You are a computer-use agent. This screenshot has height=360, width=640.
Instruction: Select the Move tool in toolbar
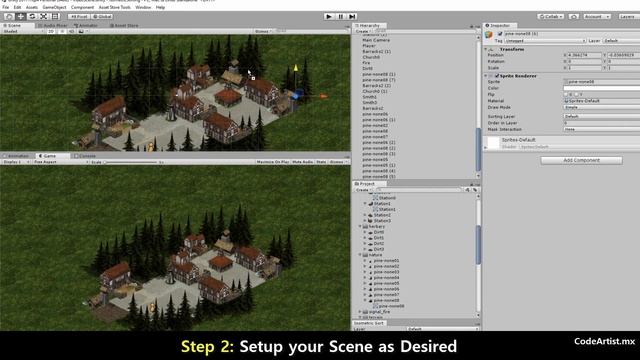coord(20,16)
